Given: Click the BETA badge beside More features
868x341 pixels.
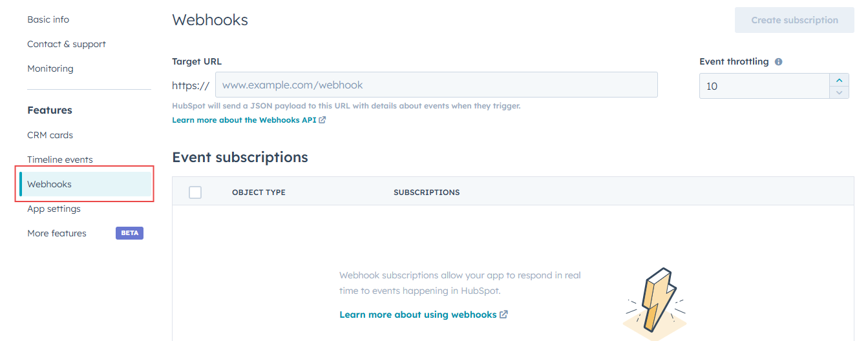Looking at the screenshot, I should pos(129,233).
